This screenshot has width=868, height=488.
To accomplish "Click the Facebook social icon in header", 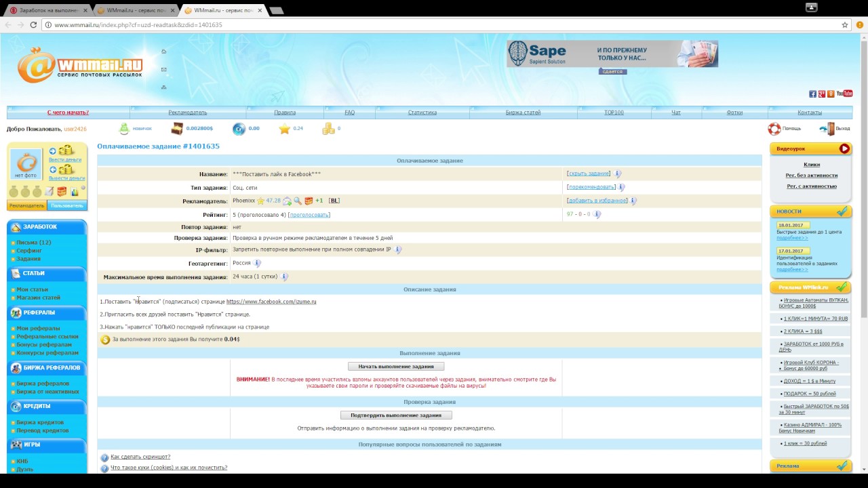I will [812, 94].
